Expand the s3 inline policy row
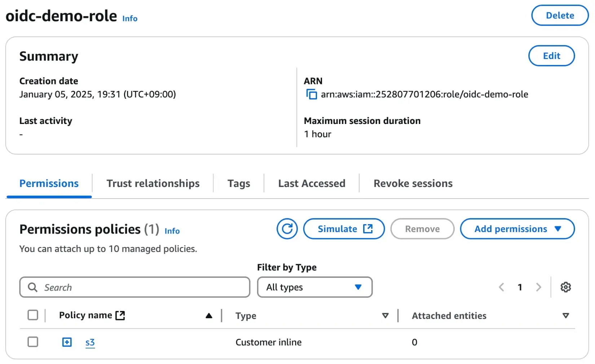The image size is (595, 364). click(x=67, y=342)
